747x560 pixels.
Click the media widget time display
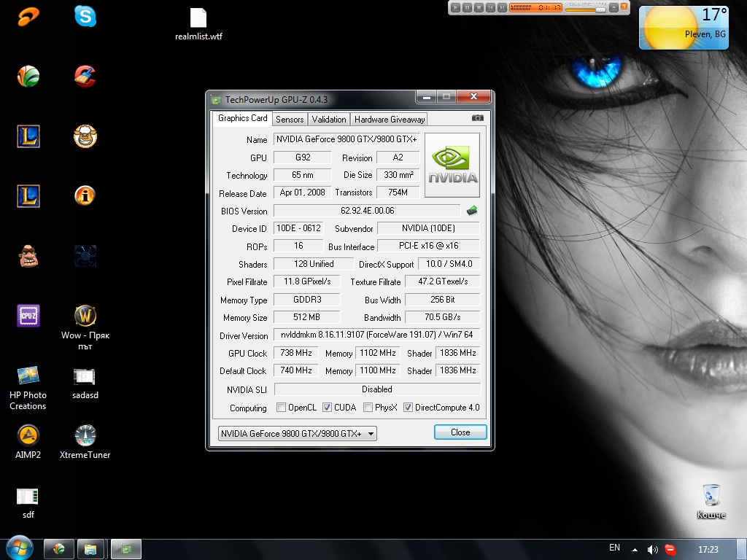(549, 7)
